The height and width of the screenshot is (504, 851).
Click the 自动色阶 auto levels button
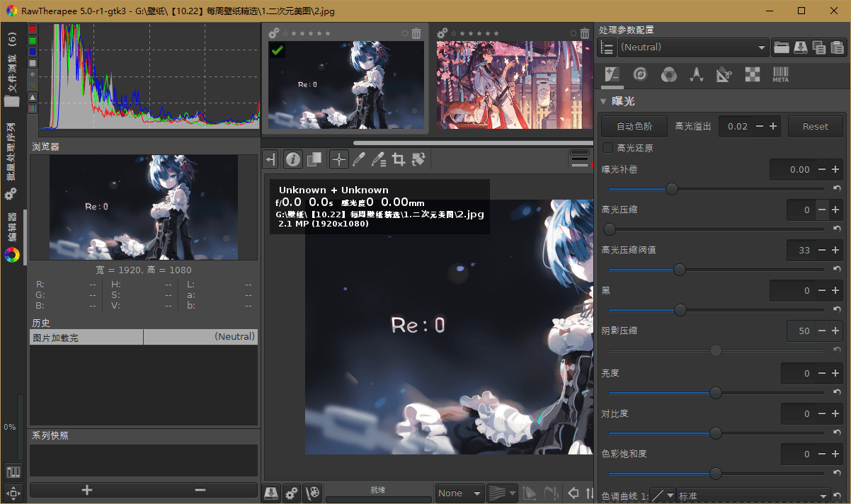[x=634, y=127]
